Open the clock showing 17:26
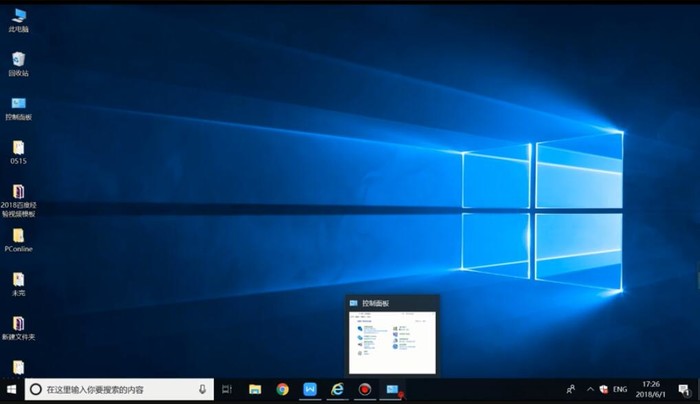Screen dimensions: 700x404 (x=650, y=389)
